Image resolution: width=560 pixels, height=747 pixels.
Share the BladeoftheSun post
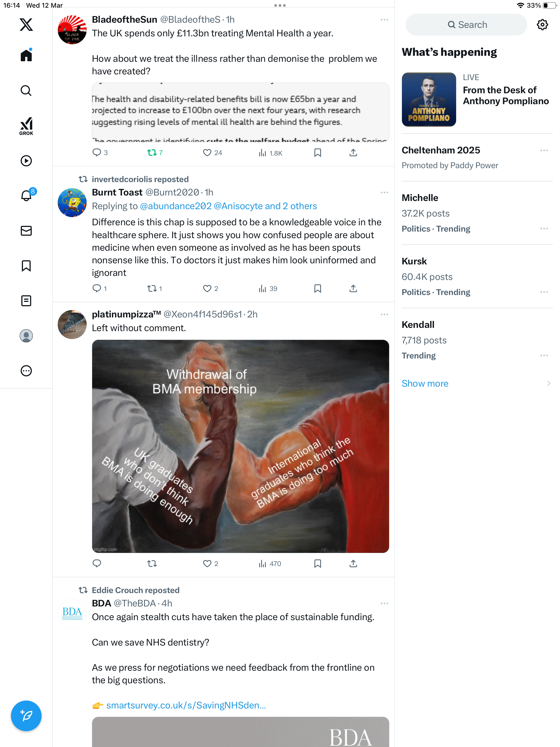(x=353, y=153)
